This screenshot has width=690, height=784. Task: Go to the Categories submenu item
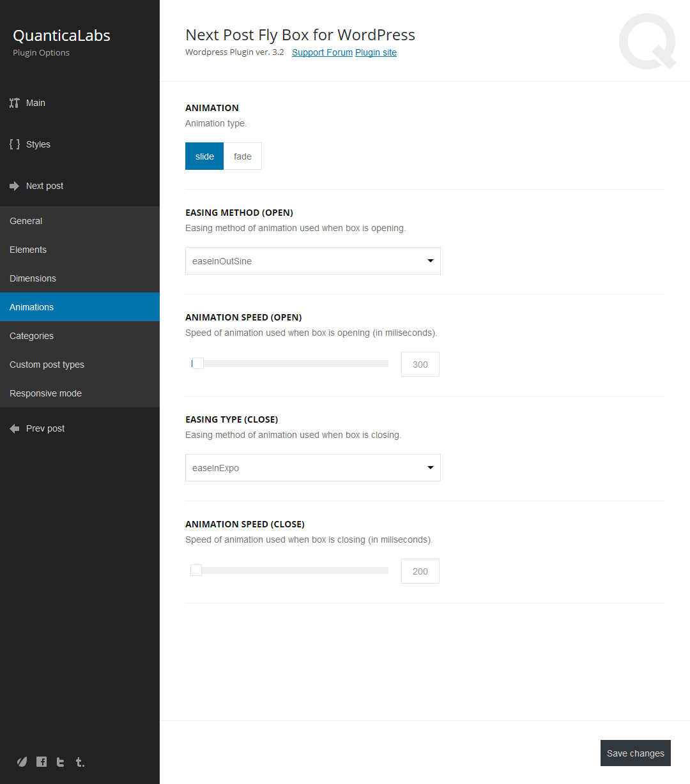(32, 336)
